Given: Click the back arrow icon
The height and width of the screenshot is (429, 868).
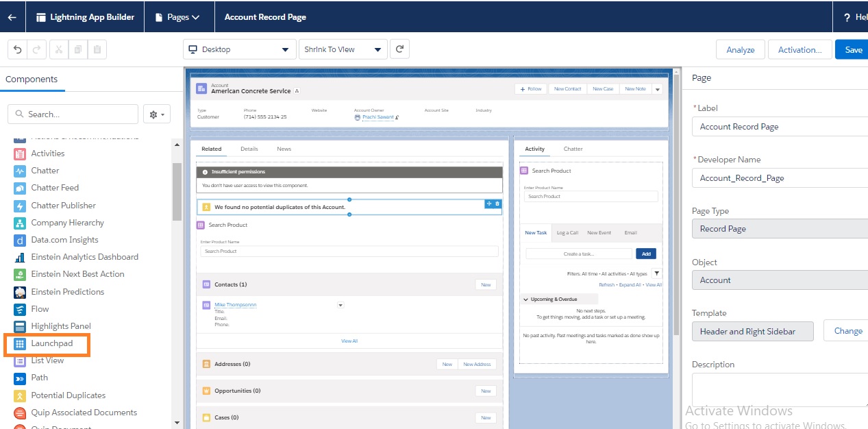Looking at the screenshot, I should 12,17.
